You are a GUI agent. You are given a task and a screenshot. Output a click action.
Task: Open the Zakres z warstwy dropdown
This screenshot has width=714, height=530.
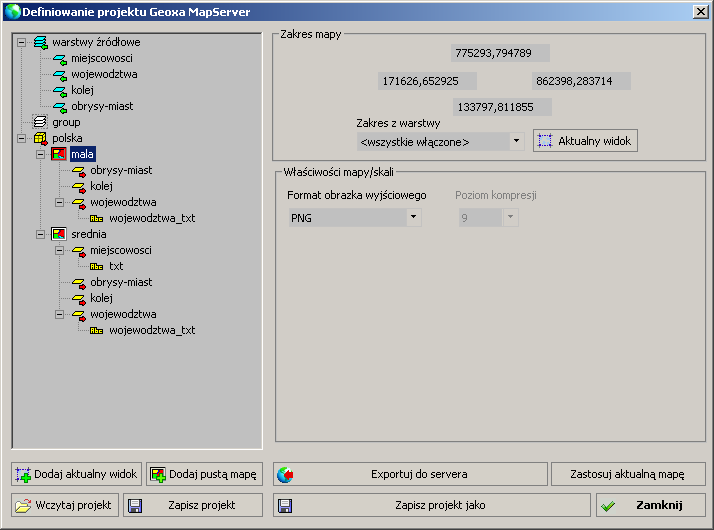coord(517,142)
